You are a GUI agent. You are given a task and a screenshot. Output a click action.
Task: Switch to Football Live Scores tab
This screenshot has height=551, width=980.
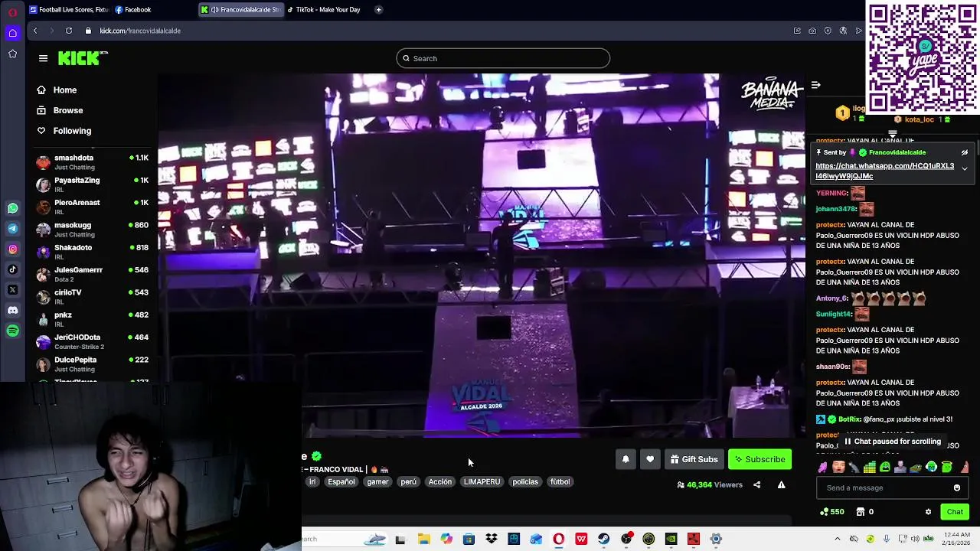(x=69, y=10)
